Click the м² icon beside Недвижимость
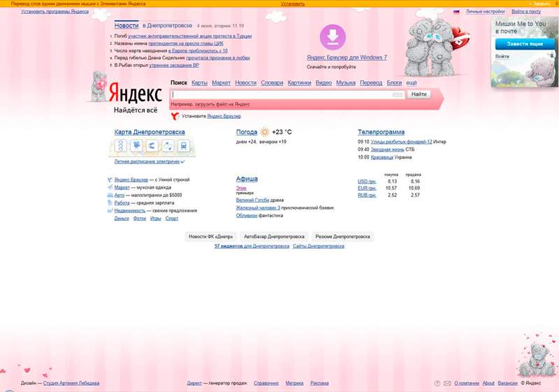 [110, 210]
